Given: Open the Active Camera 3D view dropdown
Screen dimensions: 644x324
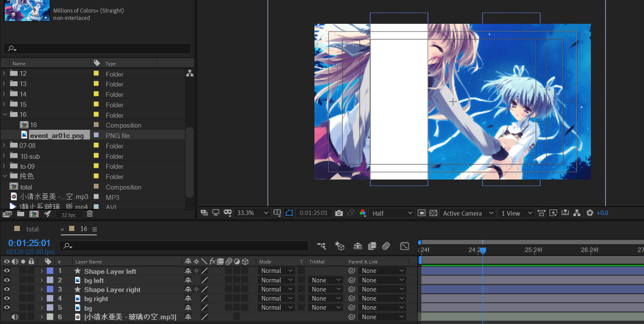Looking at the screenshot, I should click(468, 213).
